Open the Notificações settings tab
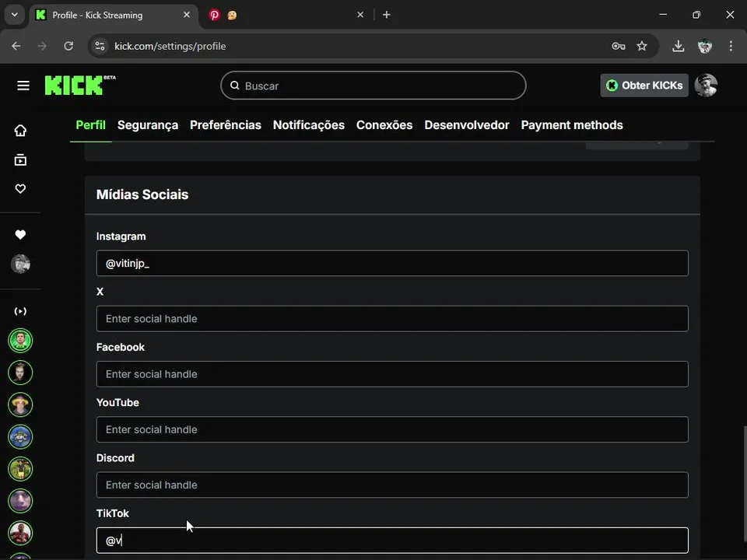This screenshot has width=747, height=560. [x=309, y=124]
